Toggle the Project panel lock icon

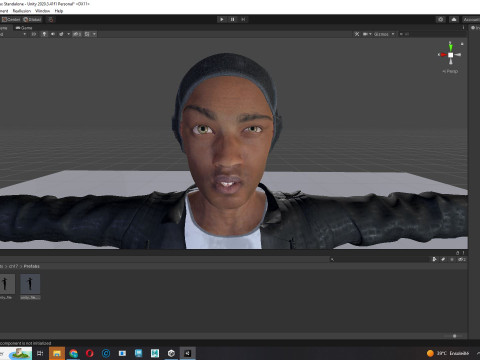point(457,253)
